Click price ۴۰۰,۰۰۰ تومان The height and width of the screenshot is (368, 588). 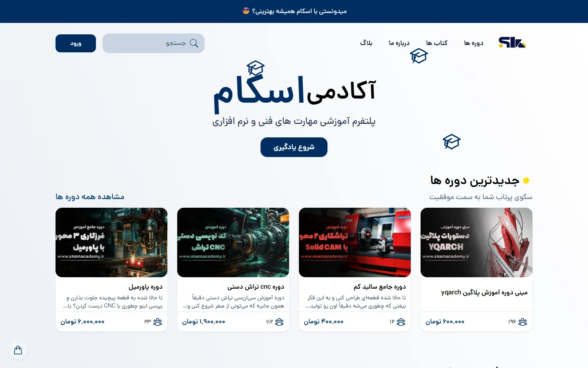pos(324,322)
